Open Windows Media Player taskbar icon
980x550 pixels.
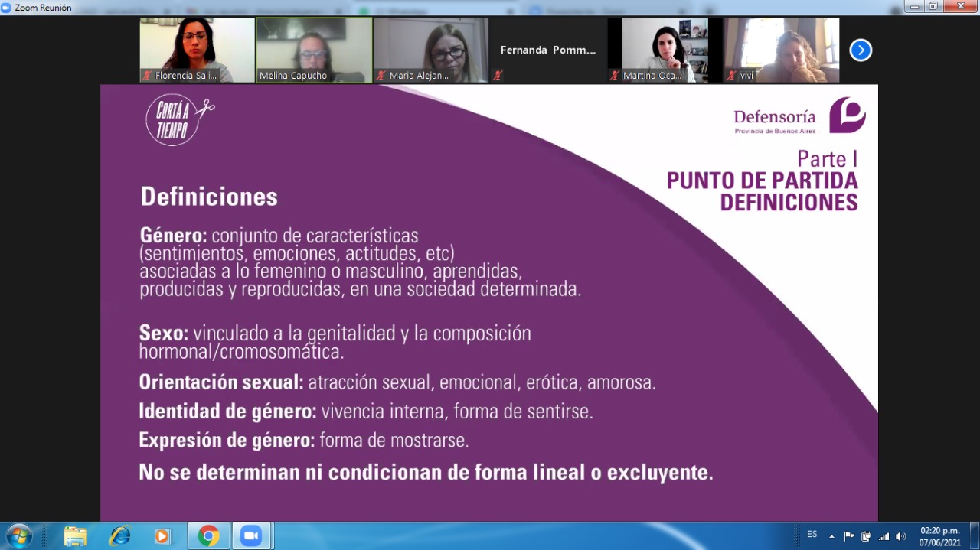(x=162, y=536)
